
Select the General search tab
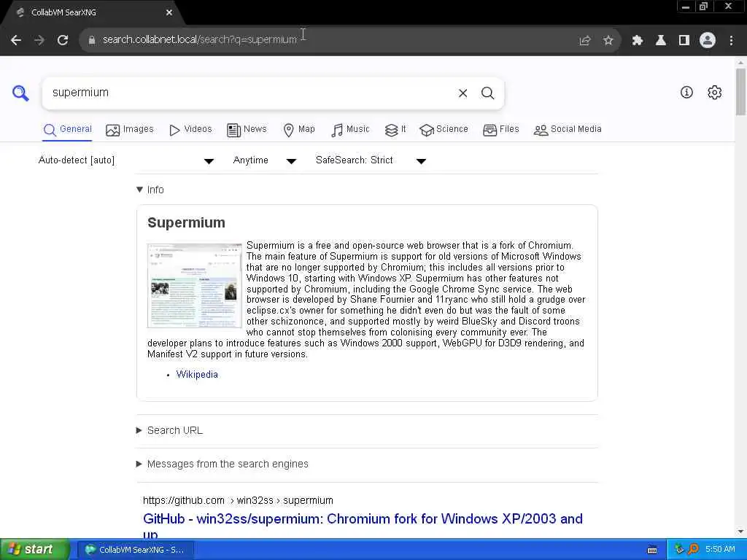67,130
